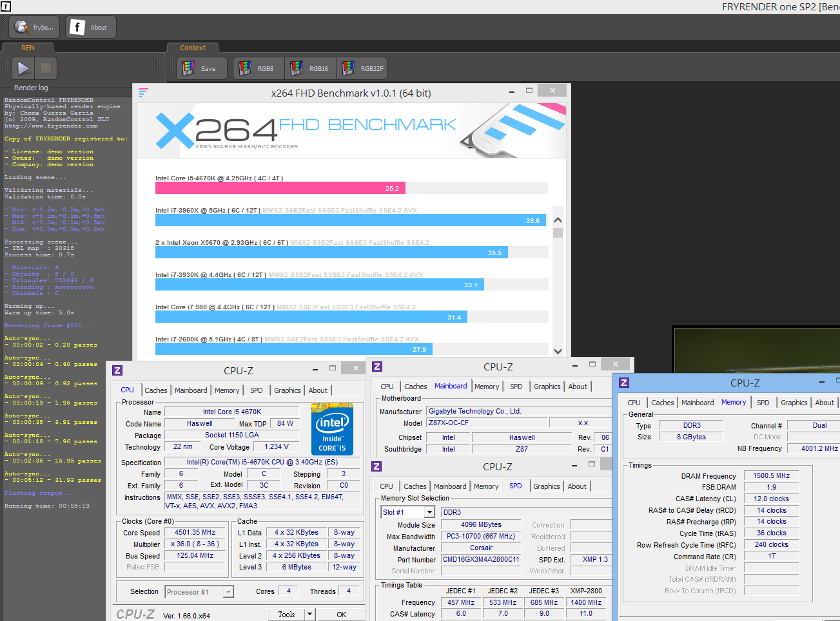The image size is (840, 621).
Task: Select the RGB32F output format icon
Action: pyautogui.click(x=362, y=68)
